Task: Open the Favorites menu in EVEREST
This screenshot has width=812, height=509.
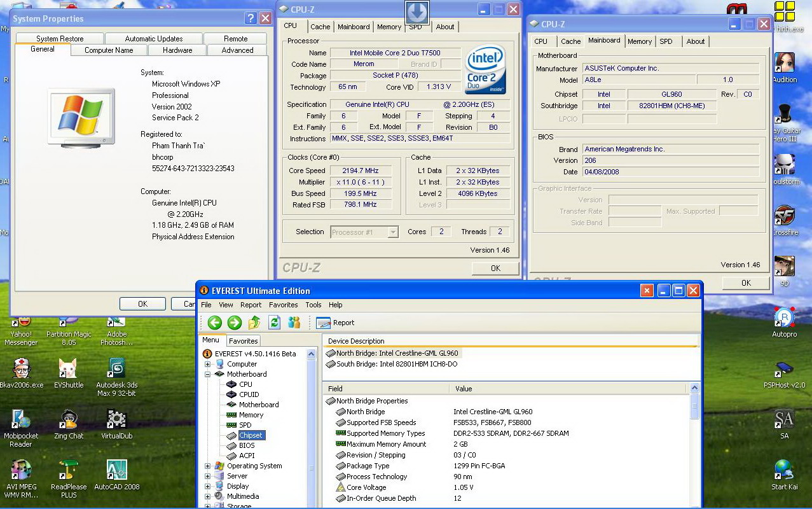Action: pos(283,305)
